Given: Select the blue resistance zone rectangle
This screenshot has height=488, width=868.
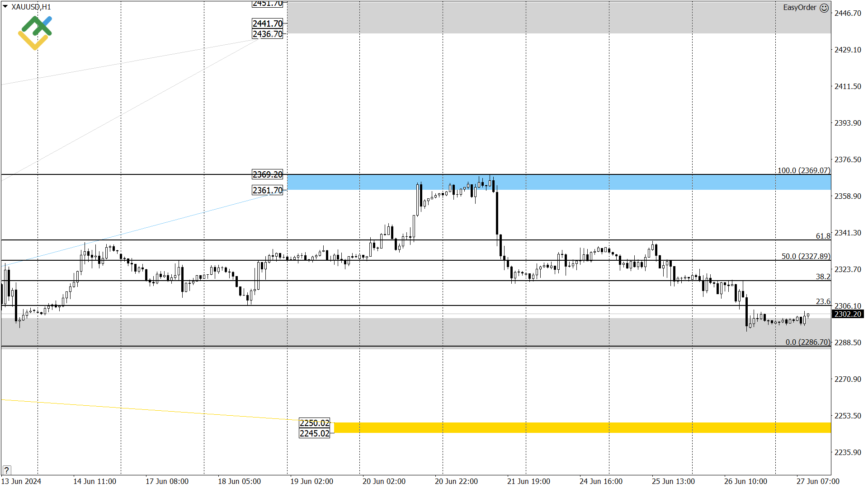Looking at the screenshot, I should [559, 182].
